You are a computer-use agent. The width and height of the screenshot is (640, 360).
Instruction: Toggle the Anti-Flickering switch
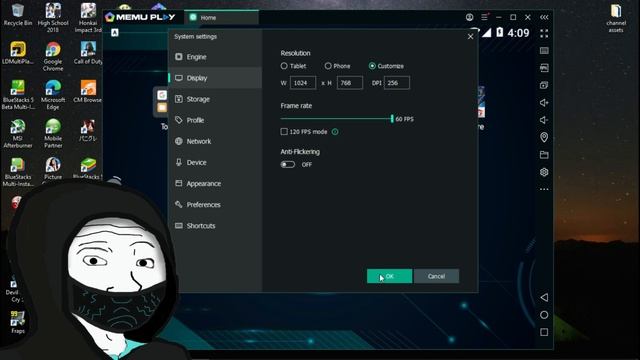(x=288, y=164)
